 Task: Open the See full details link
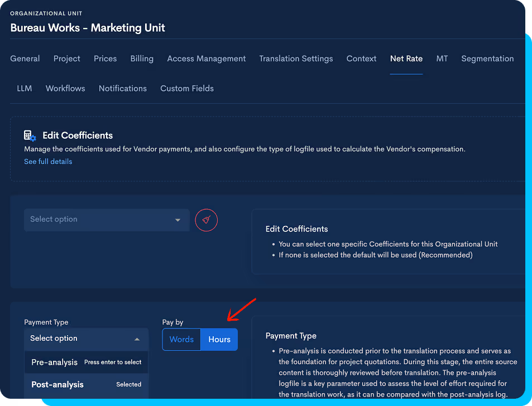point(48,162)
